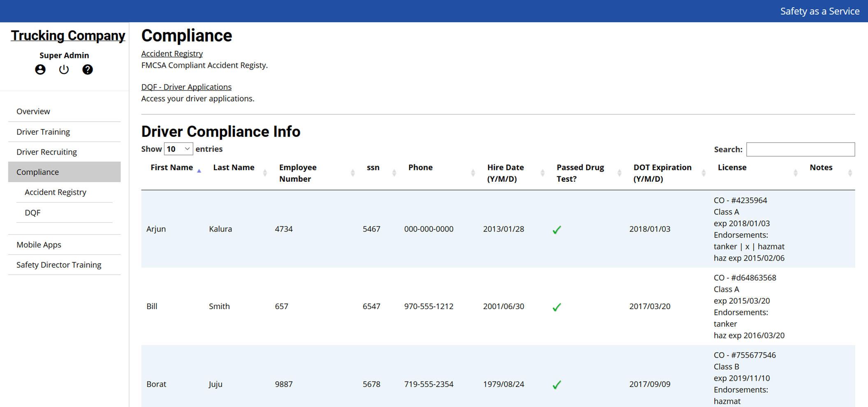Click phone number 970-555-1212
868x407 pixels.
429,306
